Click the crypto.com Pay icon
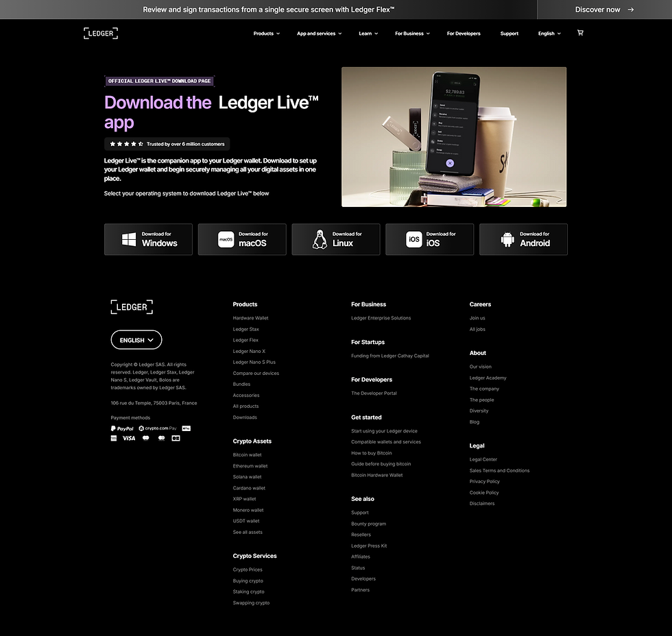The image size is (672, 636). click(x=158, y=428)
